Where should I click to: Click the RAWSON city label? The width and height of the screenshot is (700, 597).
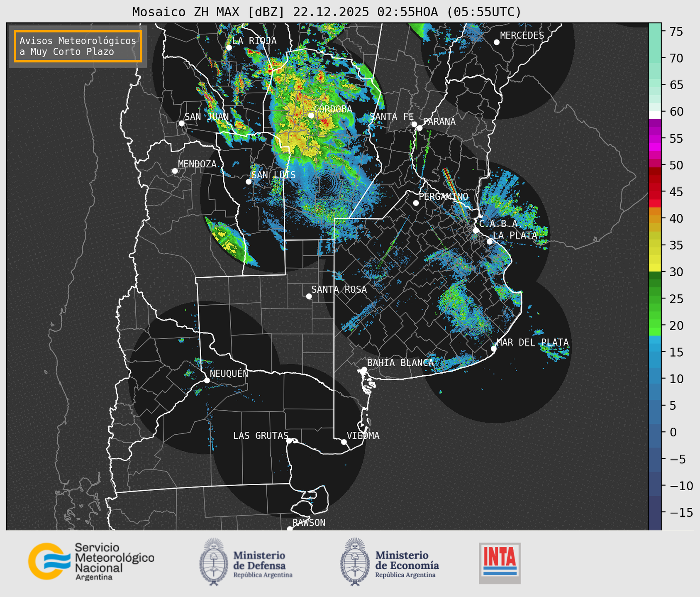(309, 523)
